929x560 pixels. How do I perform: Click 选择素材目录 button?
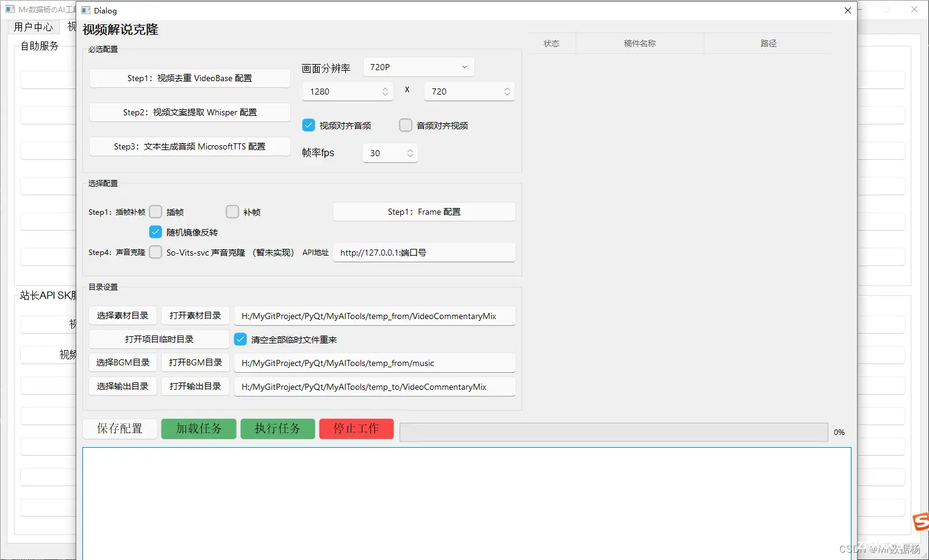(123, 315)
